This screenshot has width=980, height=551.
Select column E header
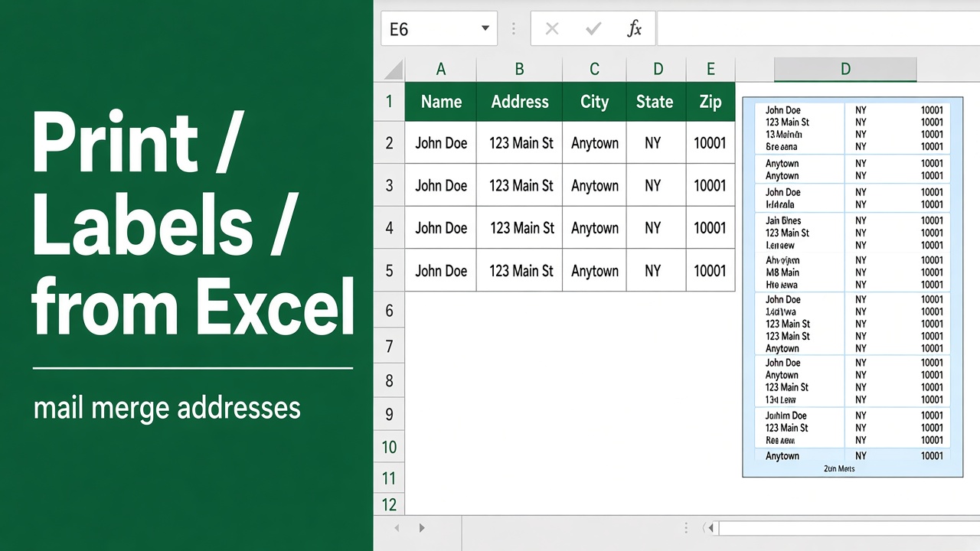coord(710,70)
